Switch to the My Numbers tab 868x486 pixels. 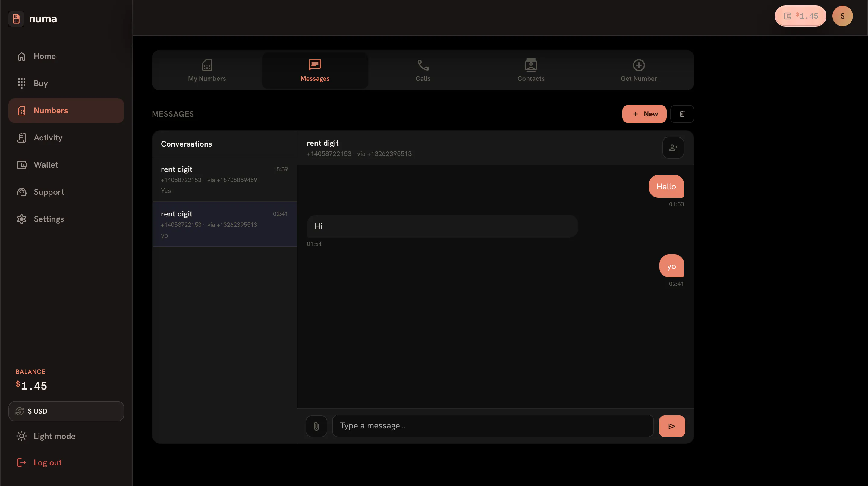pos(207,71)
